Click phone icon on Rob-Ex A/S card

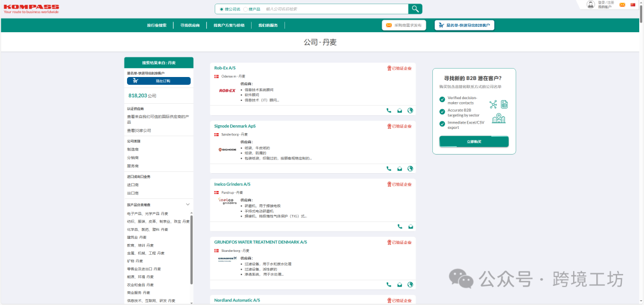(389, 110)
